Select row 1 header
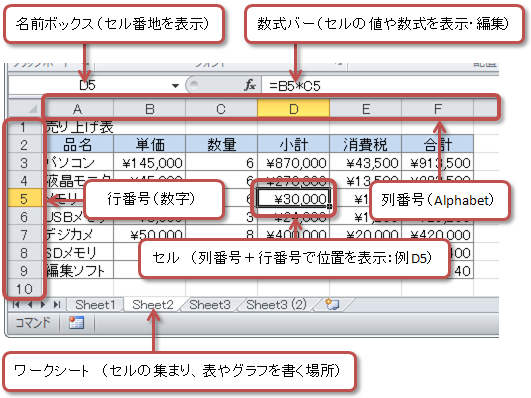The width and height of the screenshot is (531, 398). tap(23, 127)
